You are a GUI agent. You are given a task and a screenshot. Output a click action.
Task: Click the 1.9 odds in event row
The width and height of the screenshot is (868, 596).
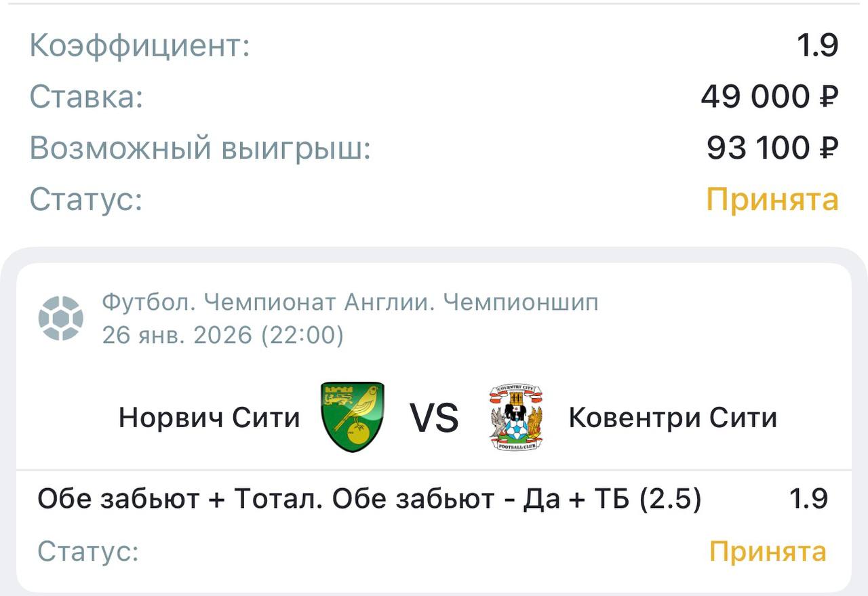[808, 500]
